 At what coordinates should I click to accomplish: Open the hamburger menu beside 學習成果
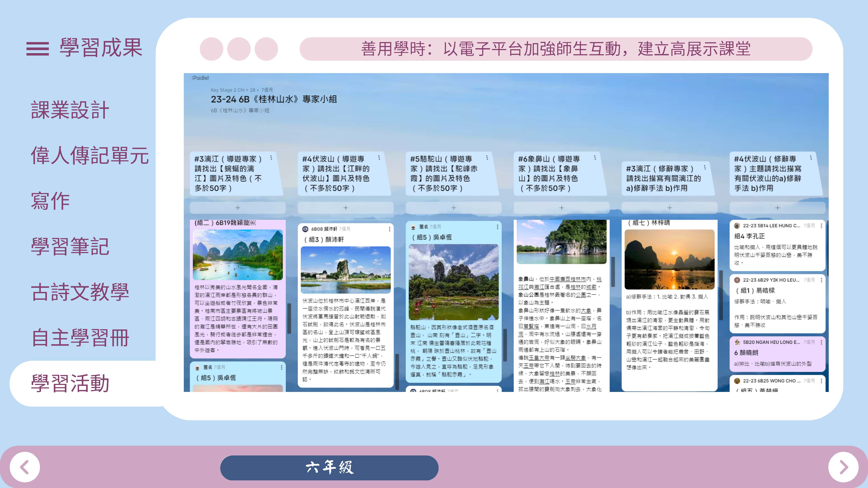coord(37,49)
